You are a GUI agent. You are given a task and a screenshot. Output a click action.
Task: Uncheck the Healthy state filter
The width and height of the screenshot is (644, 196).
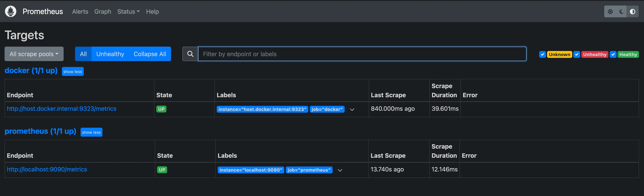(x=613, y=54)
